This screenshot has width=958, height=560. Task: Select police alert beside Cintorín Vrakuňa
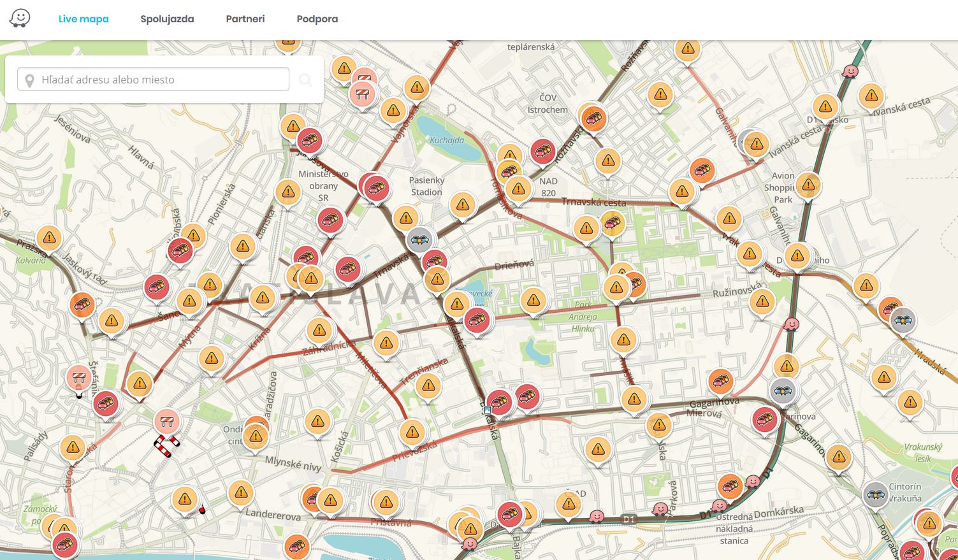(876, 494)
